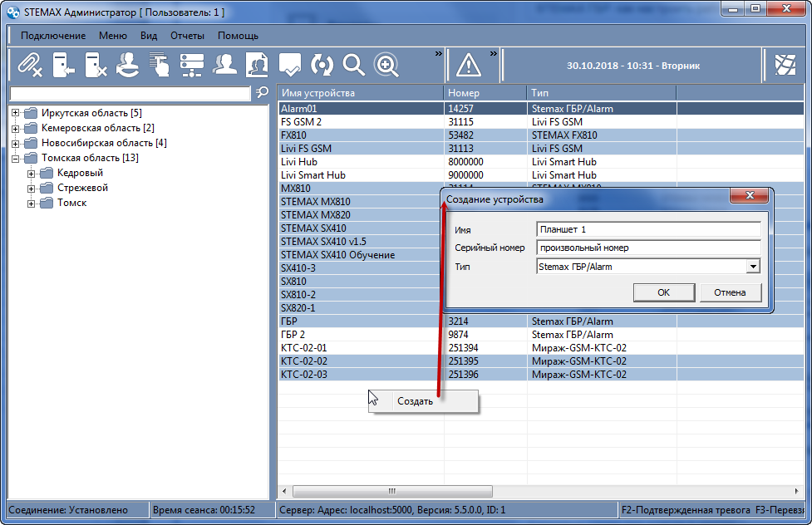812x525 pixels.
Task: Select КТС-02-03 device row
Action: pos(541,375)
